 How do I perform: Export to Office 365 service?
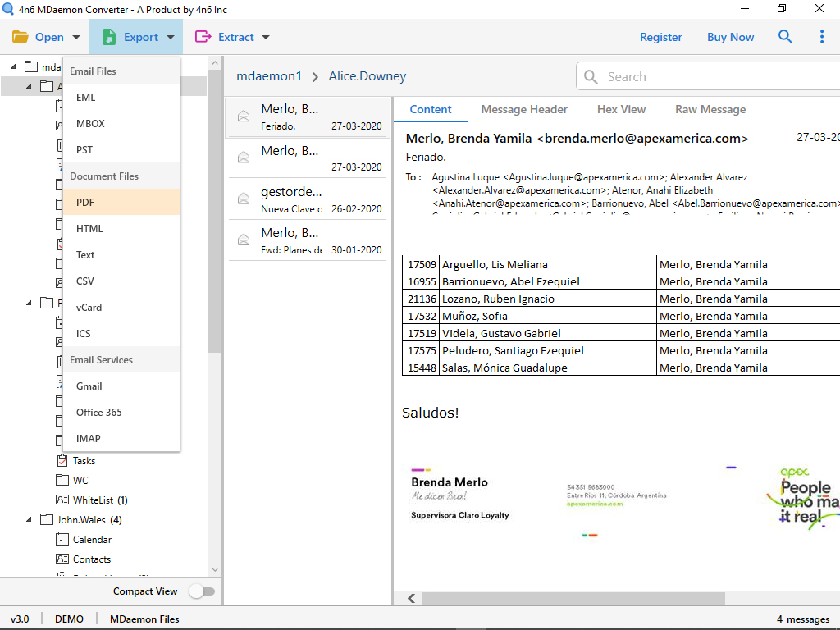point(121,412)
